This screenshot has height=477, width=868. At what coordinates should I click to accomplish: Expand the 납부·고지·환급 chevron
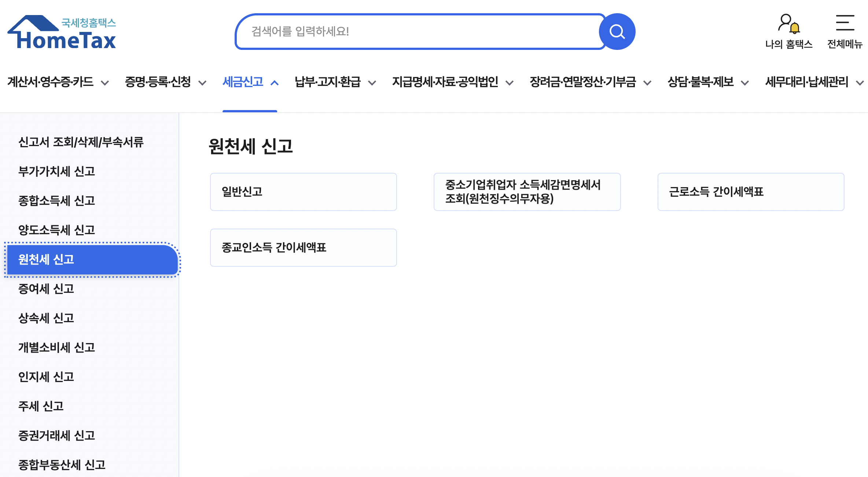372,83
